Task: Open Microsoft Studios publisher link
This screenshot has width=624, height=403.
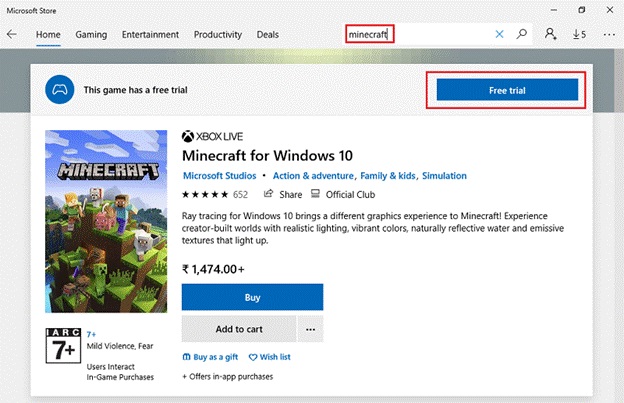Action: pos(219,176)
